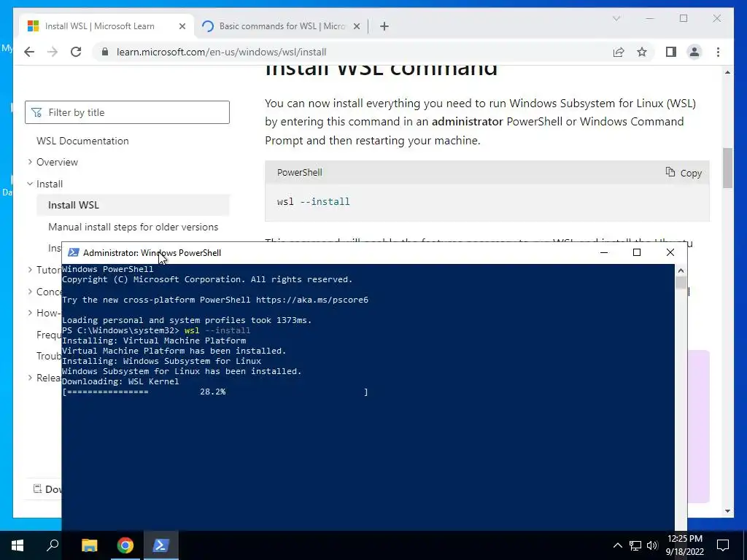Open File Explorer from the taskbar
747x560 pixels.
(89, 545)
